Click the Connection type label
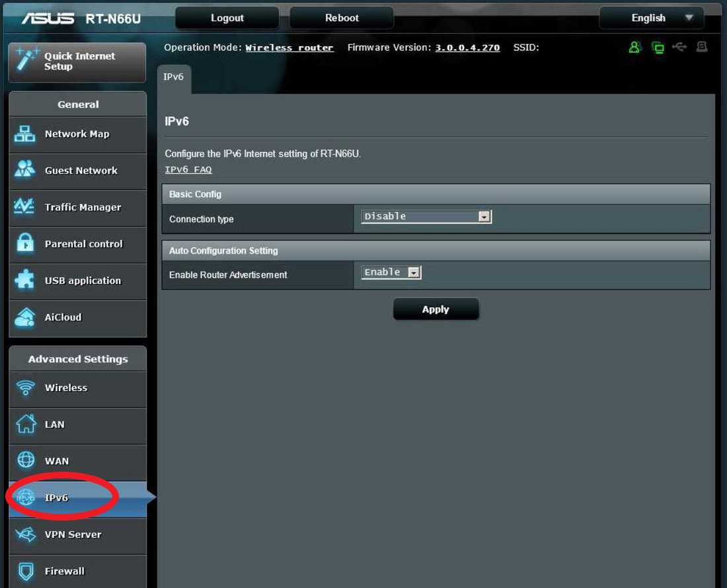The width and height of the screenshot is (727, 588). coord(201,219)
